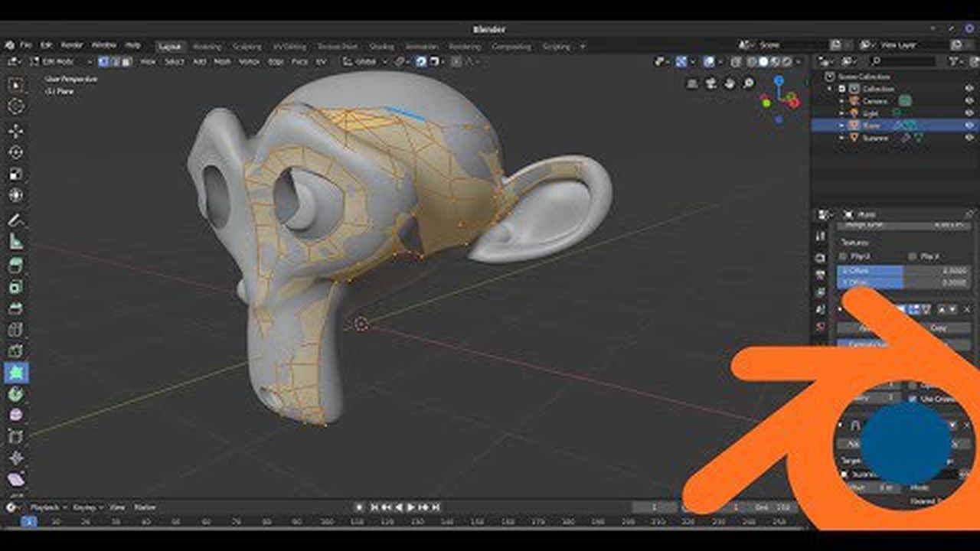
Task: Click the zoom magnifier icon in the viewport
Action: click(748, 83)
